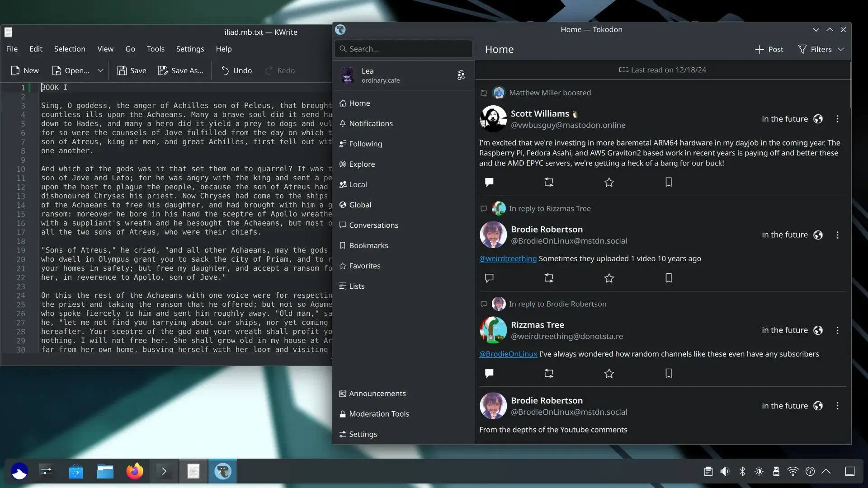The width and height of the screenshot is (868, 488).
Task: Open KWrite Go menu
Action: (x=130, y=49)
